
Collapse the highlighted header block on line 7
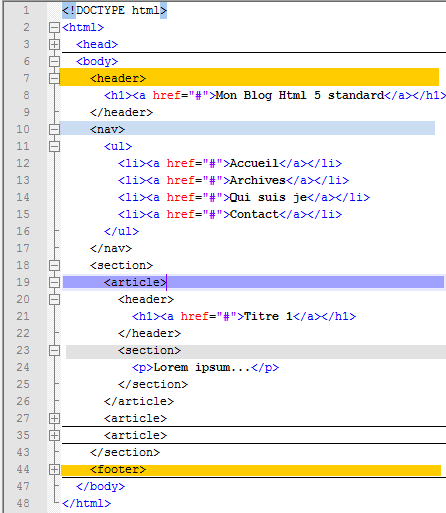point(54,78)
